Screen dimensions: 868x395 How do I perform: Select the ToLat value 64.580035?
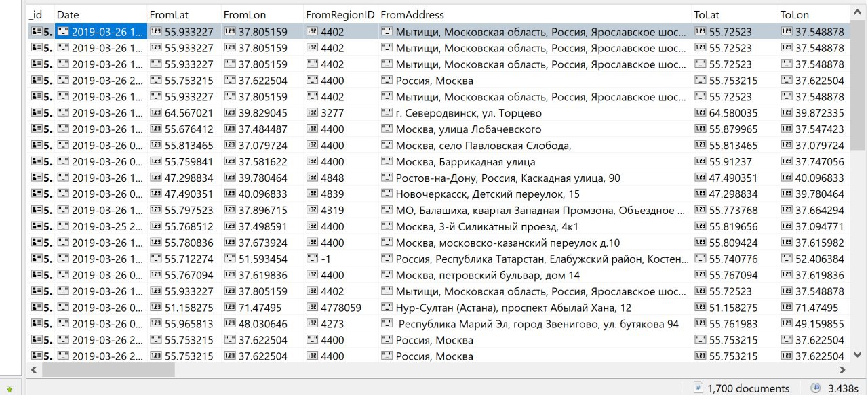733,113
